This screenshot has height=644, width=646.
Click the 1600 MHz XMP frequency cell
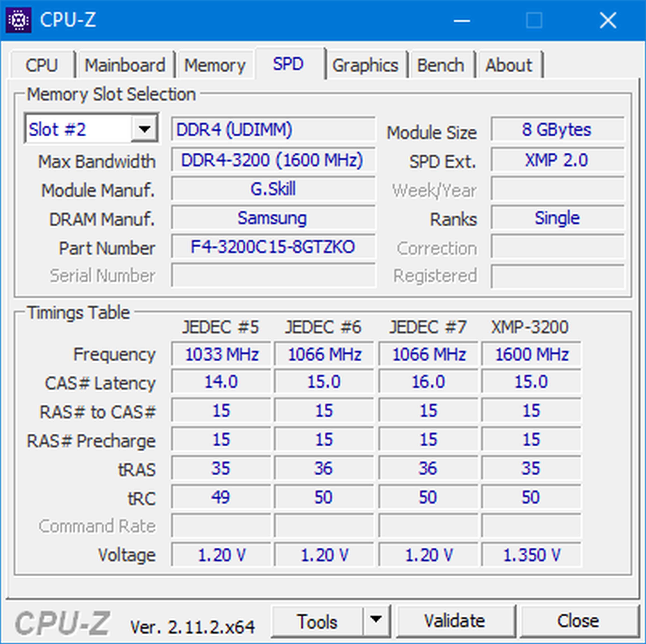pos(532,354)
